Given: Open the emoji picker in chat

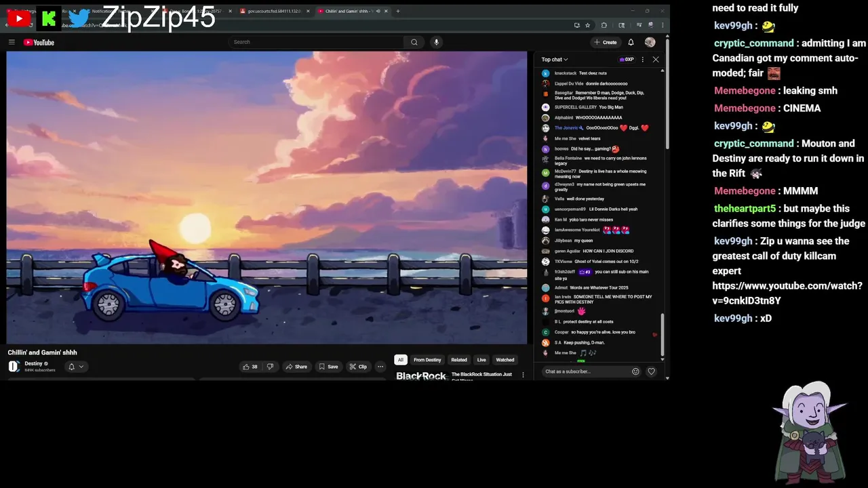Looking at the screenshot, I should coord(635,371).
